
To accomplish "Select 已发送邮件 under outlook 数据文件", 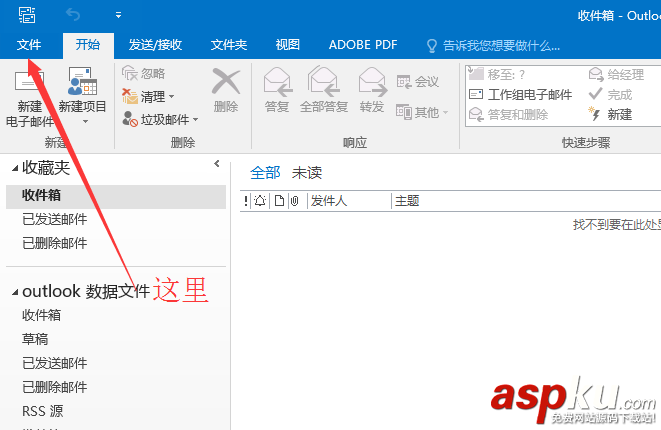I will pos(55,363).
